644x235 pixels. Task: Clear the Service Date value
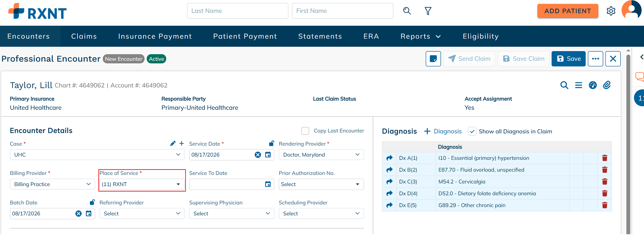tap(258, 155)
